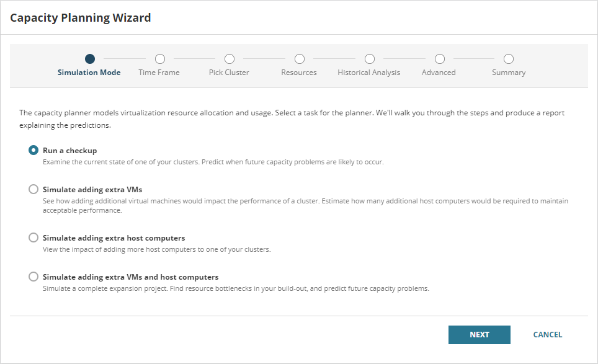Enable Simulate adding extra host computers

[33, 237]
